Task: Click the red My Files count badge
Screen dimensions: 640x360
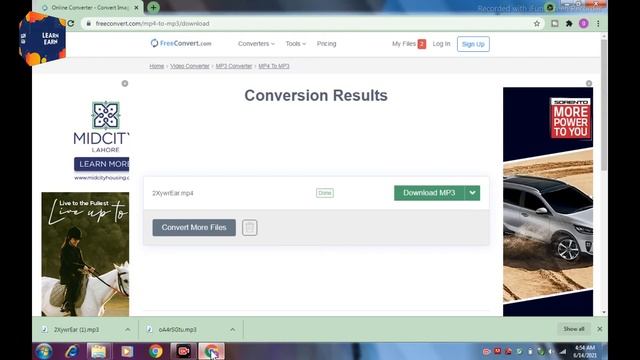Action: pos(422,44)
